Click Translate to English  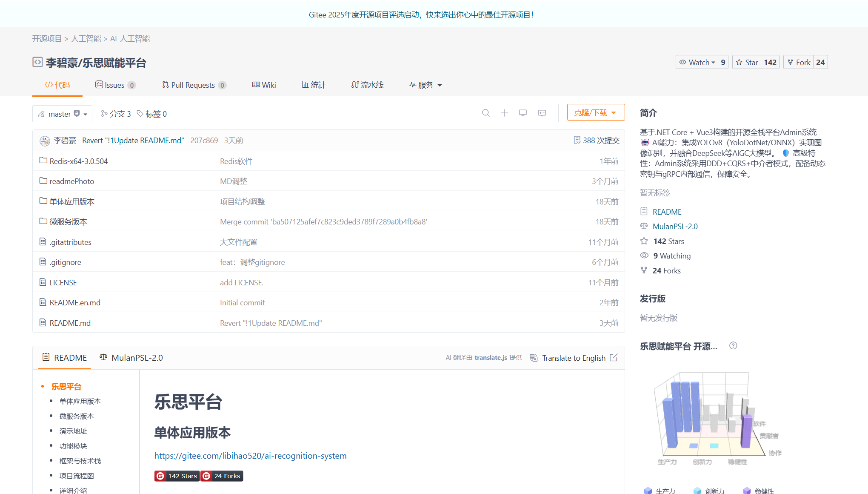coord(573,358)
